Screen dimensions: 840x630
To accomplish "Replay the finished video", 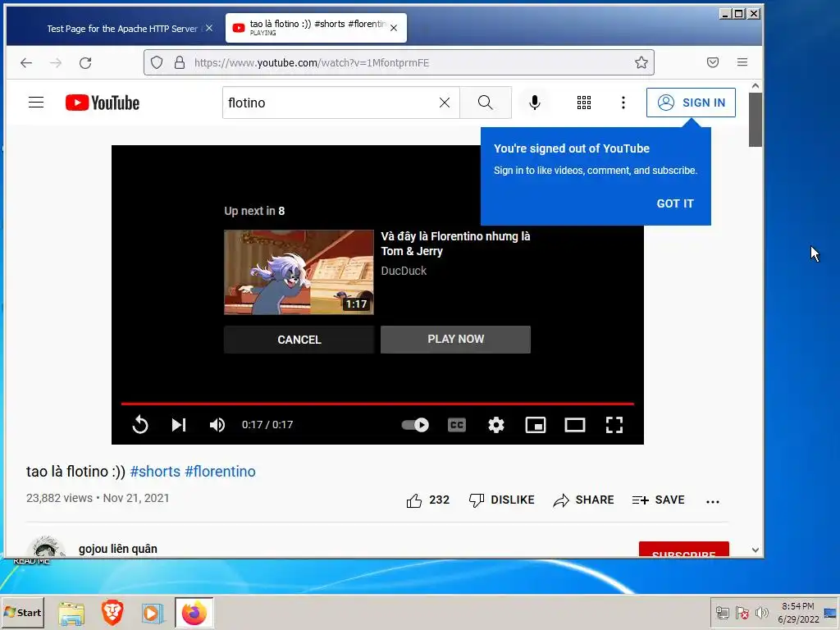I will click(x=140, y=425).
